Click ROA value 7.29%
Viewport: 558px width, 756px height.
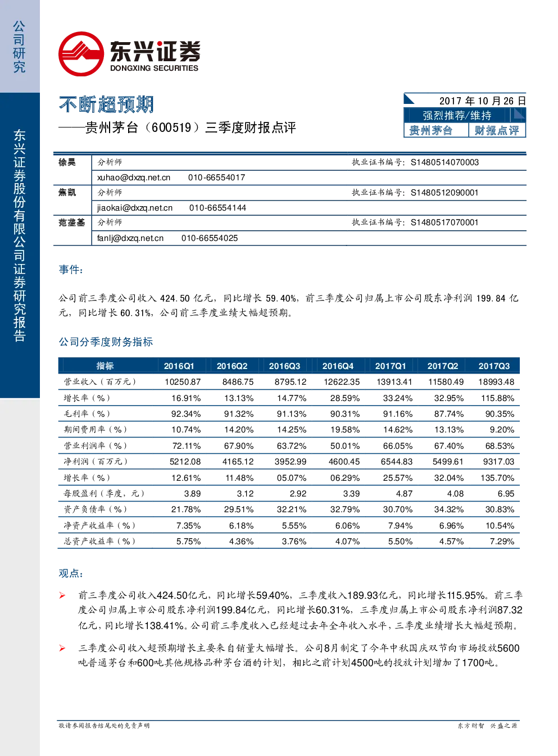pos(502,541)
